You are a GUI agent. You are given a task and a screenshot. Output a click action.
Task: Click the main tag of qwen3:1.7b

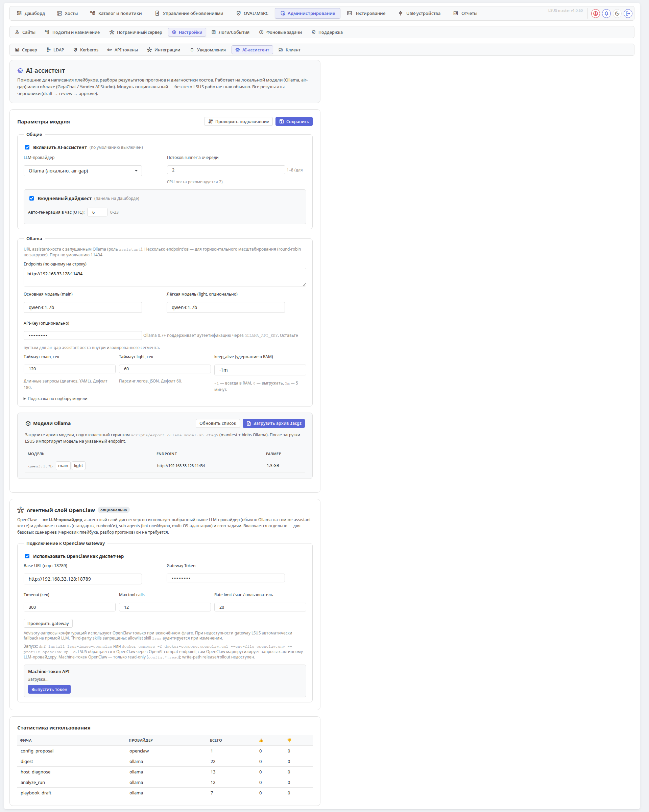63,466
